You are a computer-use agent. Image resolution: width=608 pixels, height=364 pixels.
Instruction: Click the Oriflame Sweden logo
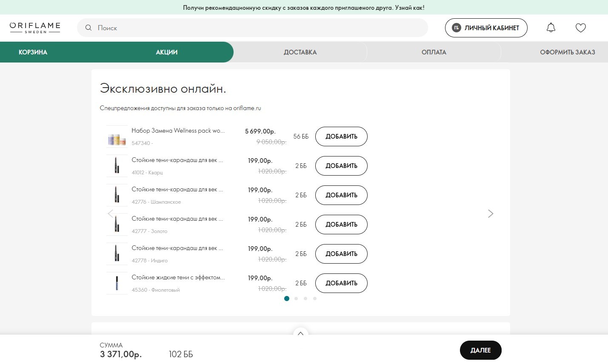click(35, 28)
